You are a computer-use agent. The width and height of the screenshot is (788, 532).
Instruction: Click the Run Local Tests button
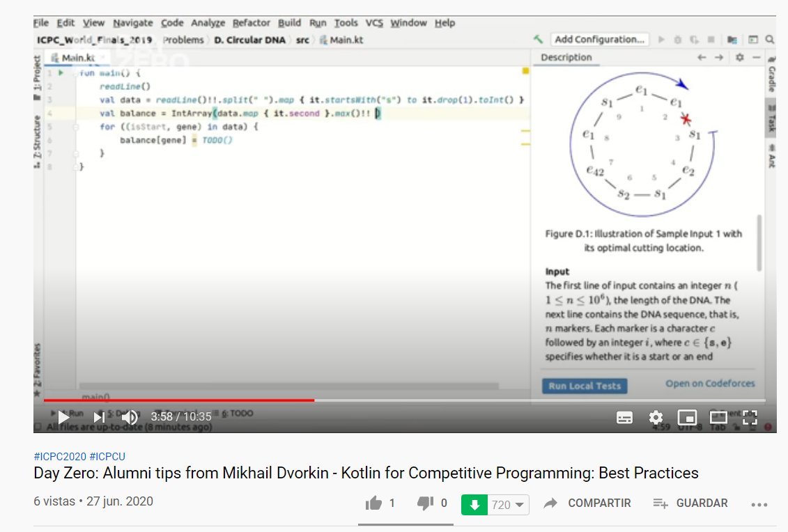[x=585, y=386]
